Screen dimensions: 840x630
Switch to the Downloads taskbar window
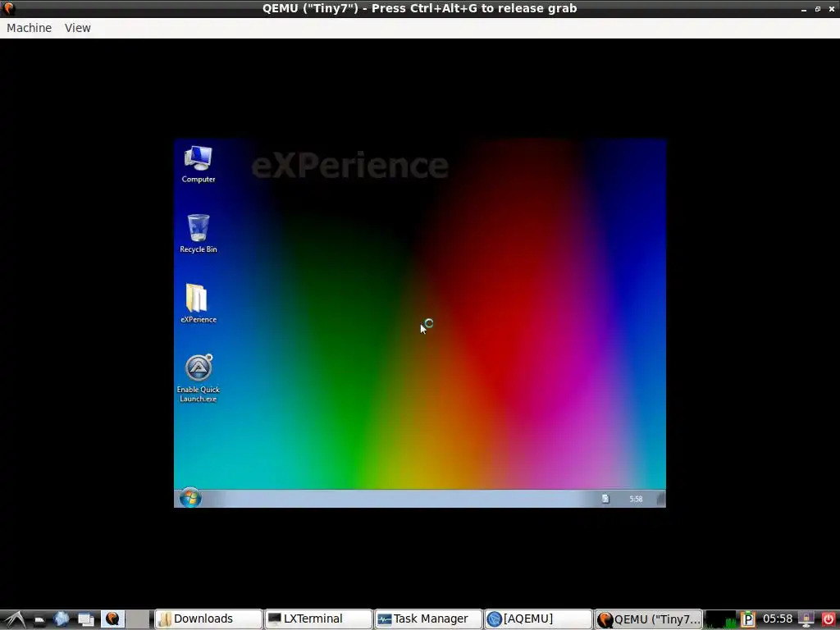(x=208, y=619)
